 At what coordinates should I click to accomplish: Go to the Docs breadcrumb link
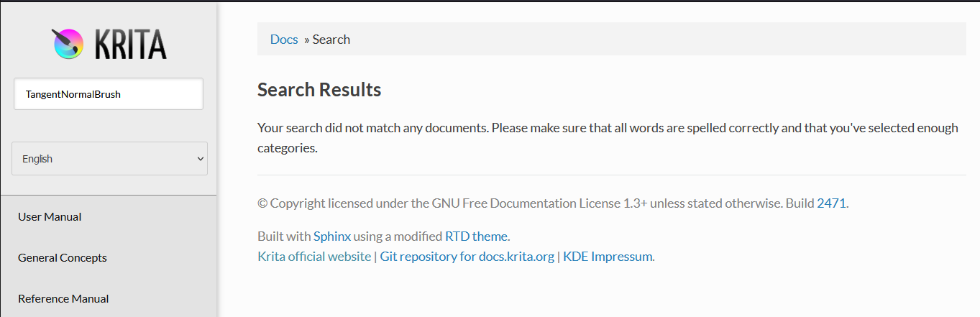(284, 40)
